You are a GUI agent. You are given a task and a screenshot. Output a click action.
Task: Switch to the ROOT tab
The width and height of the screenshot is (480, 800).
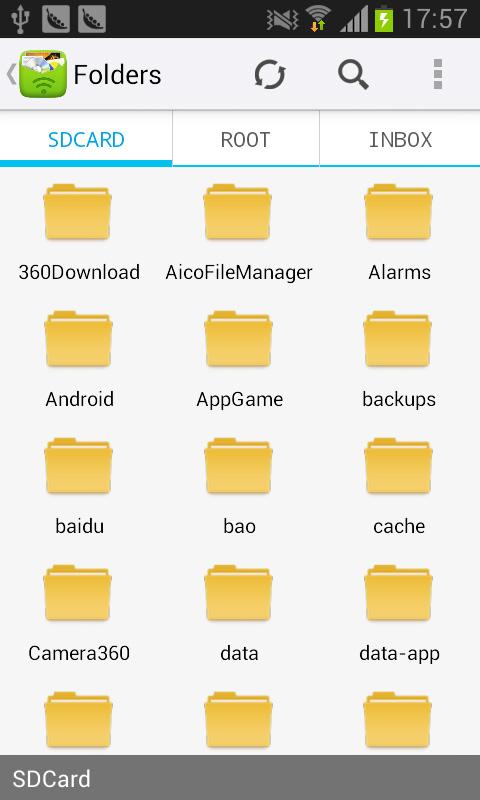[x=245, y=139]
